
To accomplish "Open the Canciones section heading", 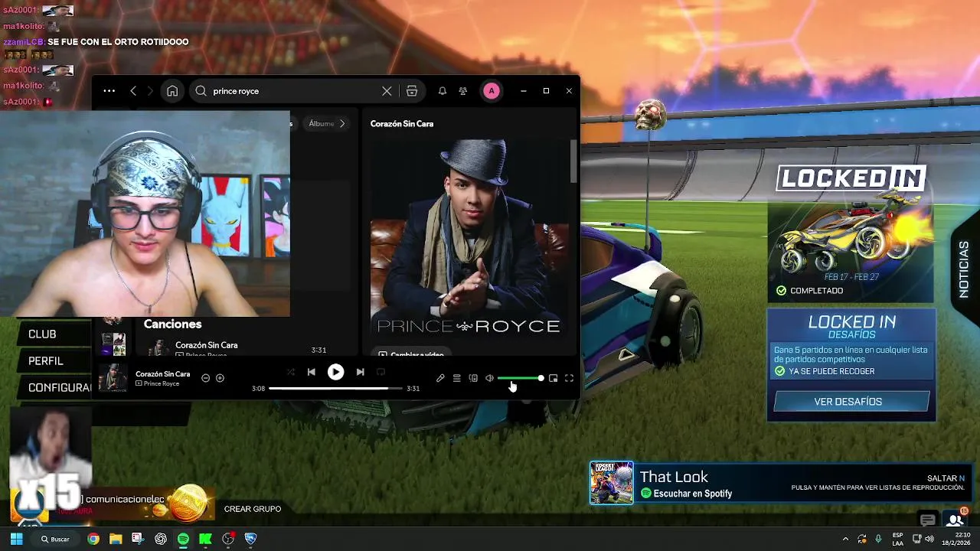I will tap(172, 324).
